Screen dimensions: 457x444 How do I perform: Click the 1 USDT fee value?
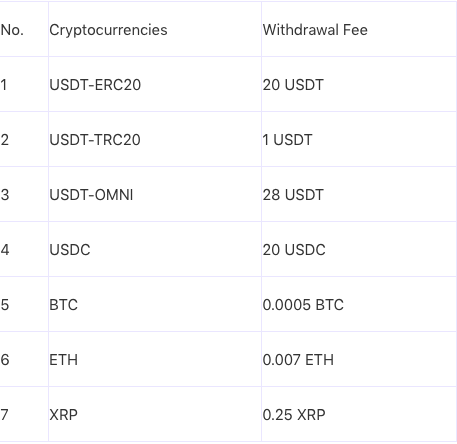click(x=287, y=140)
